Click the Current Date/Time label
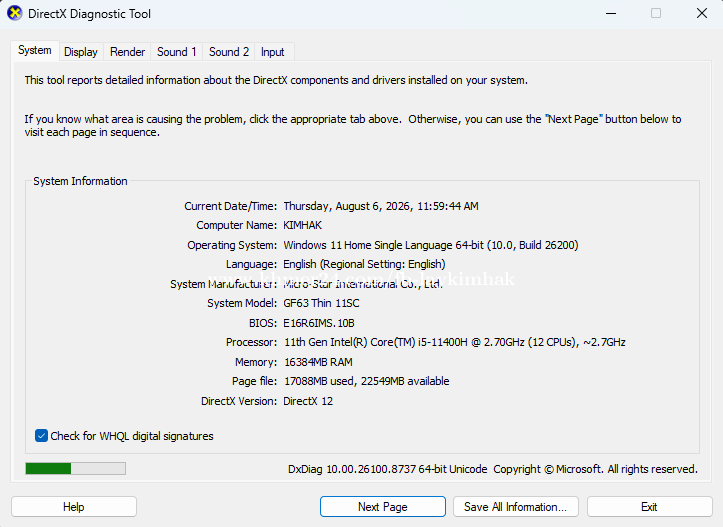This screenshot has height=527, width=723. tap(231, 206)
